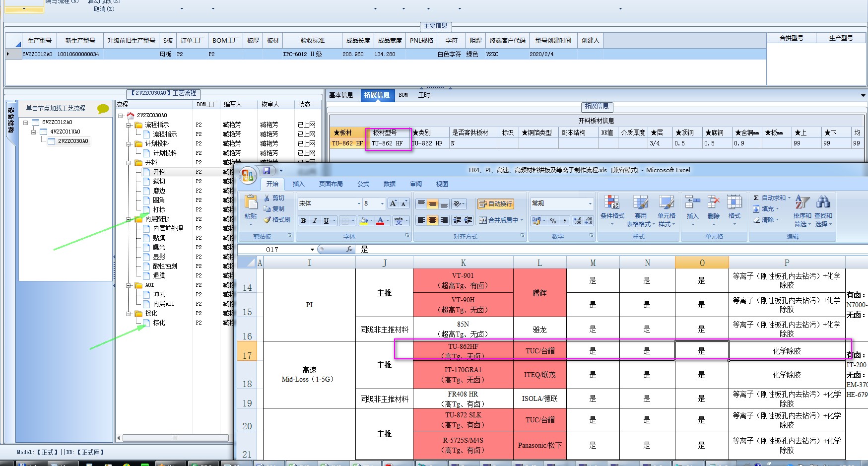Click the cell borders icon
The width and height of the screenshot is (868, 466).
[345, 221]
